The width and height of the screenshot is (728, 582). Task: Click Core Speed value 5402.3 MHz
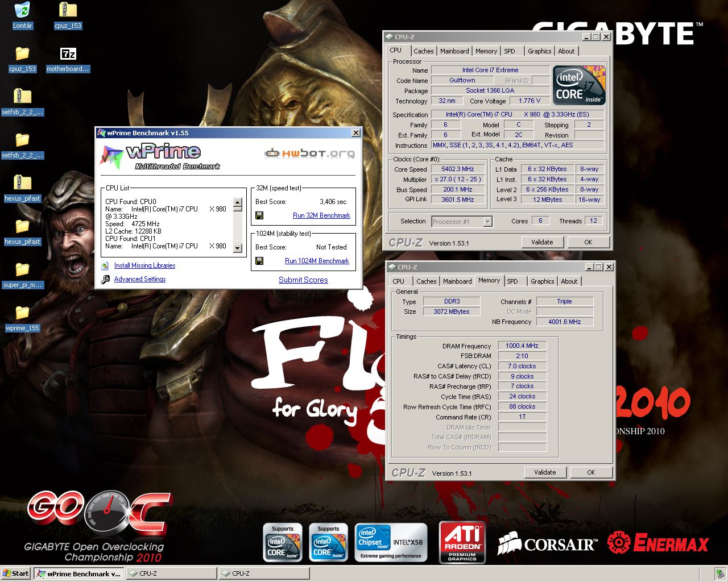458,169
